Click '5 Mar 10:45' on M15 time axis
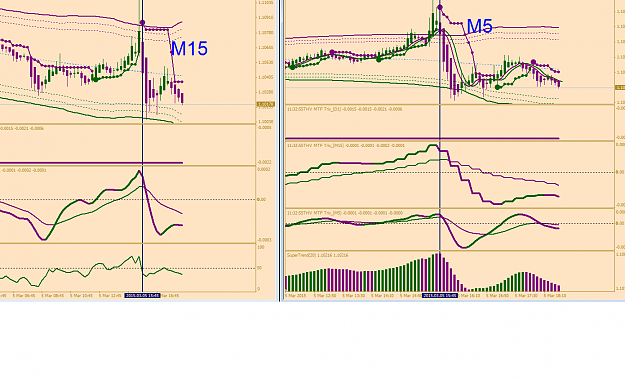This screenshot has width=625, height=383. point(81,296)
